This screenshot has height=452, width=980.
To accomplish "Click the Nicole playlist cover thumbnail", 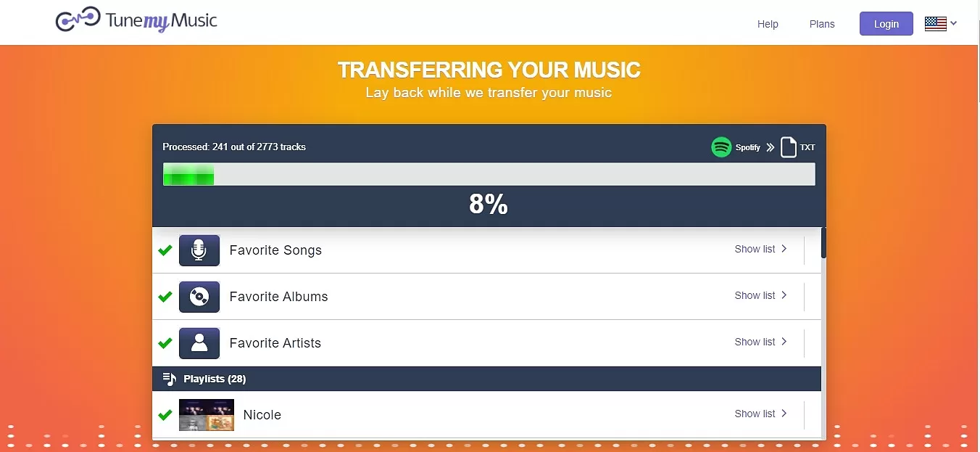I will click(x=207, y=415).
